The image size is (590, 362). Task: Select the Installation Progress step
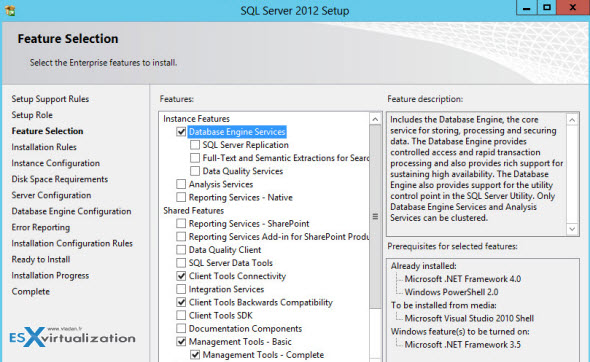50,276
